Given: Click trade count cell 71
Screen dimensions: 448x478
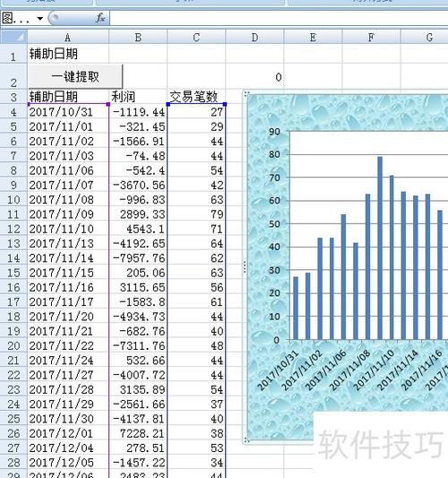Looking at the screenshot, I should (196, 229).
